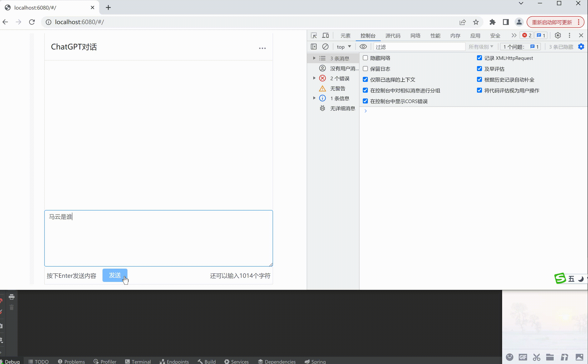The width and height of the screenshot is (588, 364).
Task: Click the scissors icon in bottom toolbar
Action: (536, 357)
